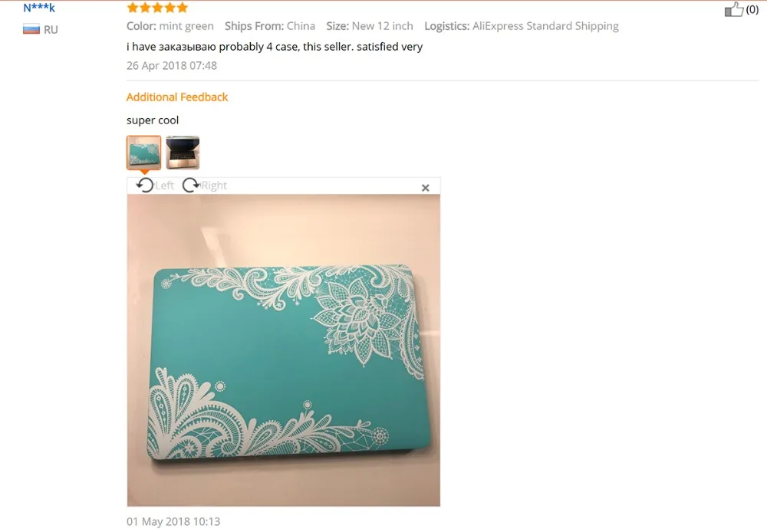Click the five-star rating
Viewport: 767px width, 532px height.
click(157, 8)
